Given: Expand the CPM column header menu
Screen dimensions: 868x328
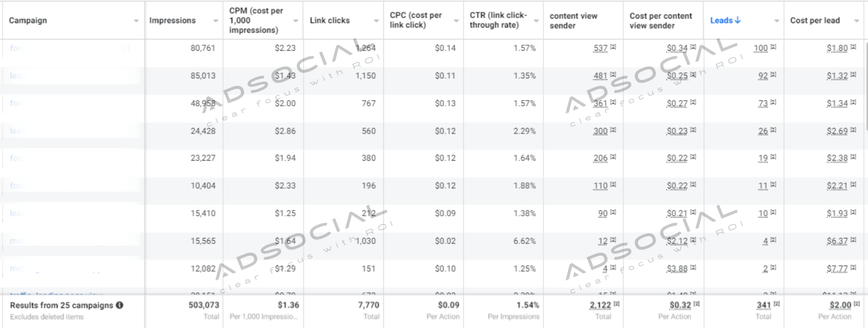Looking at the screenshot, I should (296, 21).
